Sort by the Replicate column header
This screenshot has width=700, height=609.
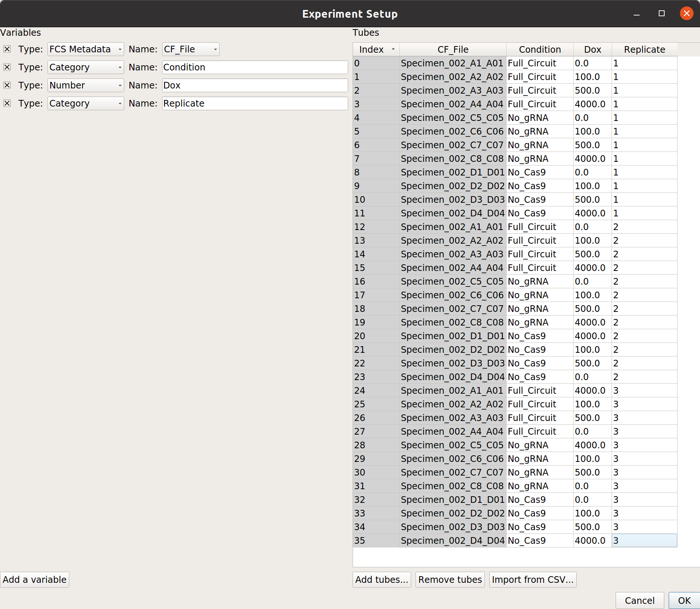coord(644,49)
